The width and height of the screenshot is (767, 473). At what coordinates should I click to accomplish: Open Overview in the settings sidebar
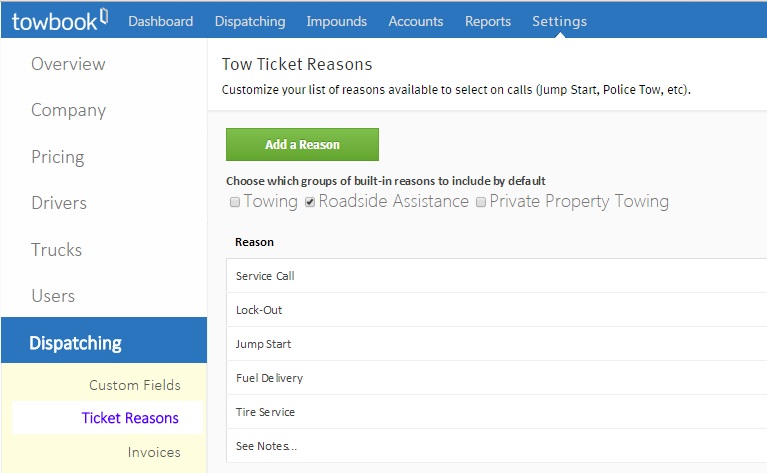point(68,64)
